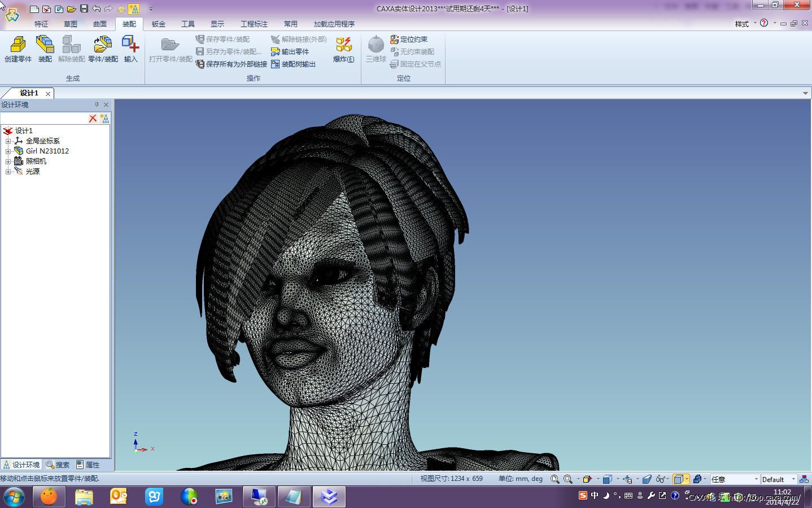
Task: Close the 设计环境 side panel
Action: [106, 104]
